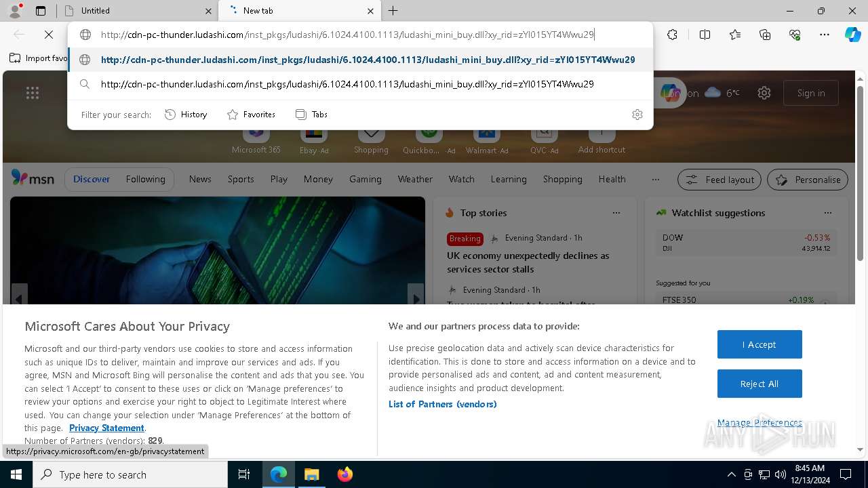This screenshot has width=868, height=488.
Task: Expand more MSN categories ellipsis
Action: (x=655, y=179)
